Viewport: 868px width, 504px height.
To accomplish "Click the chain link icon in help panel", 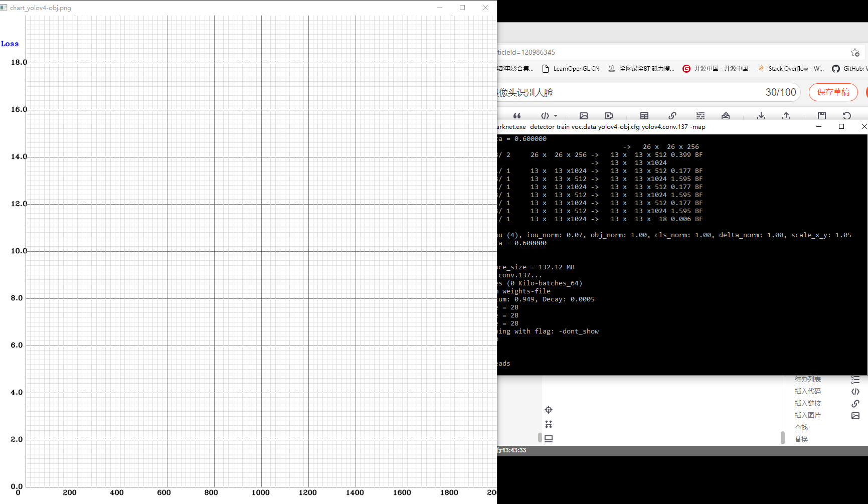I will [855, 403].
